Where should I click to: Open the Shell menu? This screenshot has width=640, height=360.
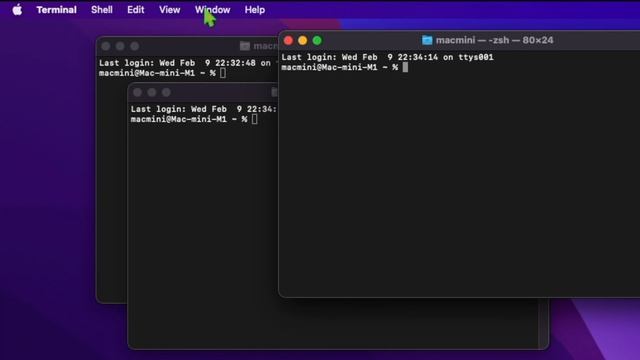pos(102,10)
